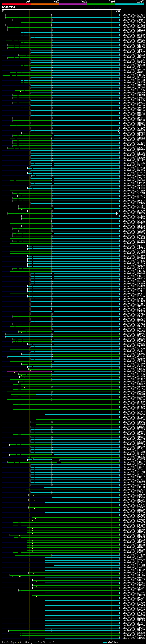The width and height of the screenshot is (146, 644).
Task: Click the 434 query length marker
Action: tap(118, 11)
